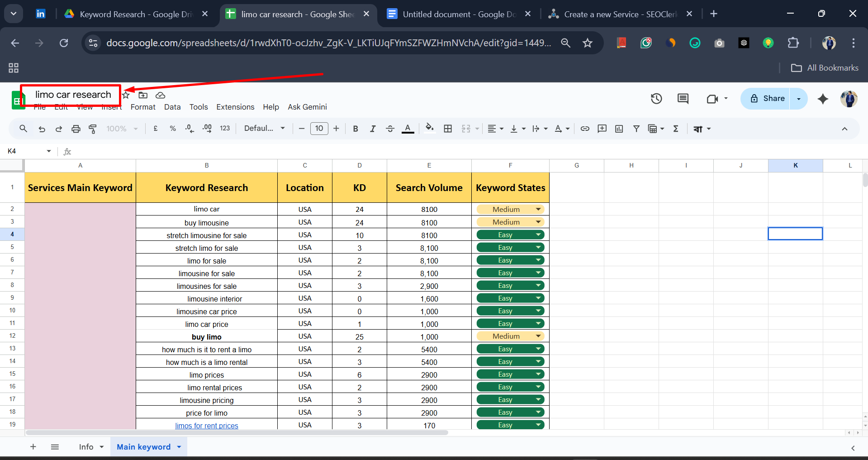
Task: Format value as percent
Action: click(173, 129)
